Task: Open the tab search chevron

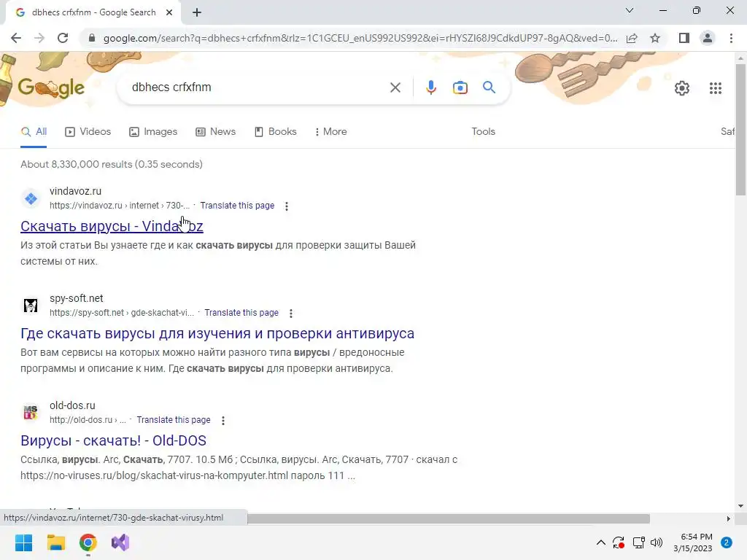Action: (630, 10)
